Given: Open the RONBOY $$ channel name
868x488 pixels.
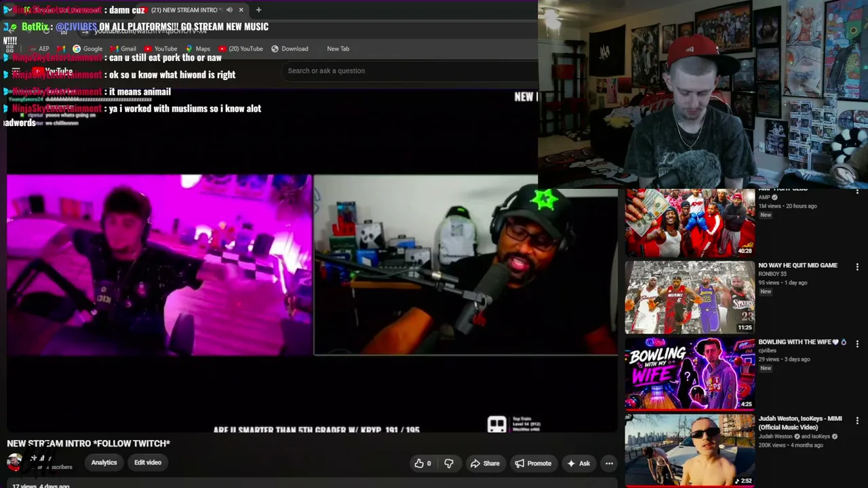Looking at the screenshot, I should pos(772,274).
